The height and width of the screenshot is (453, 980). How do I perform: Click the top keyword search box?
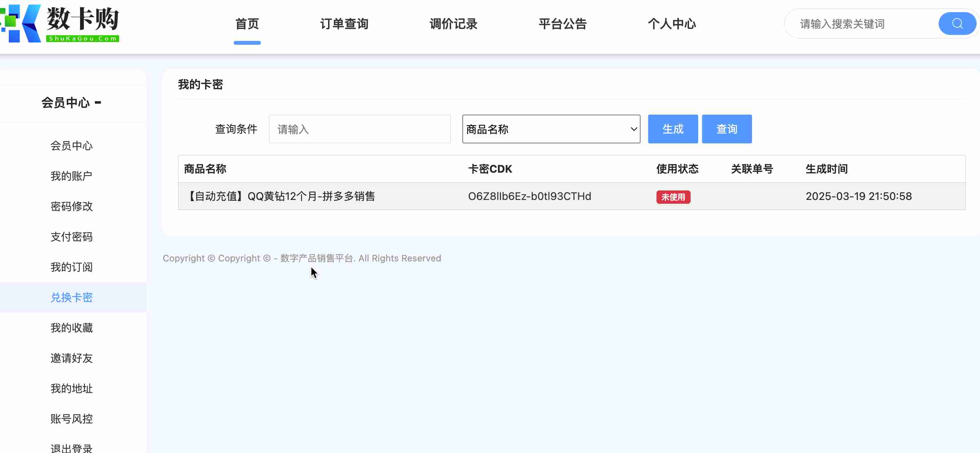click(x=860, y=24)
